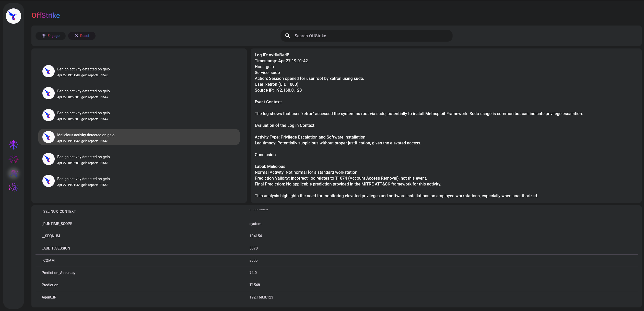Click the 5670 value cell
Screen dimensions: 644x311
click(254, 248)
